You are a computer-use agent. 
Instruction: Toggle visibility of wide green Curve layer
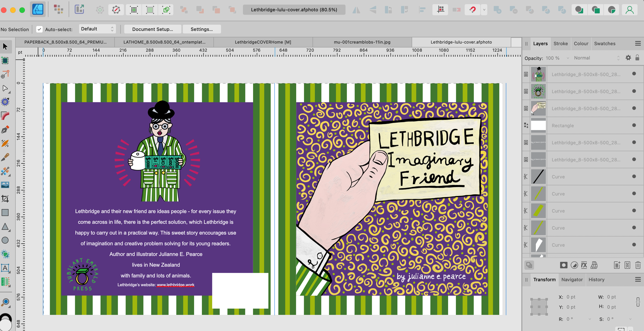pos(634,210)
